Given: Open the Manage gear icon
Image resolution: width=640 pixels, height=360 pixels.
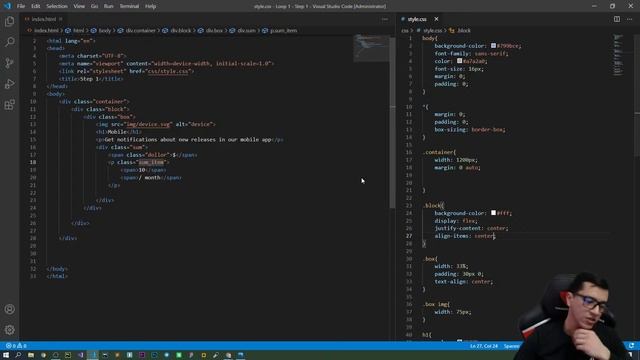Looking at the screenshot, I should point(9,329).
